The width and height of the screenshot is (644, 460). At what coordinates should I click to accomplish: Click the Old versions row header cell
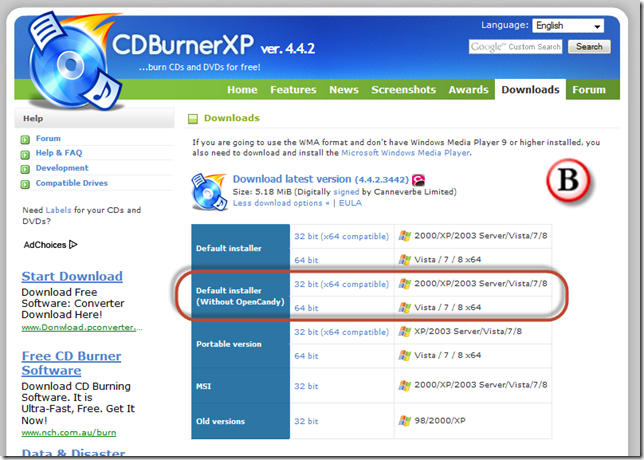click(241, 421)
